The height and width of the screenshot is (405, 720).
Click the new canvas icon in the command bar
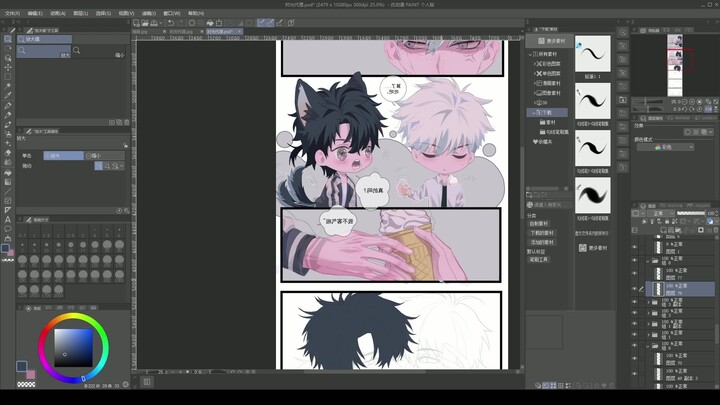coord(136,22)
